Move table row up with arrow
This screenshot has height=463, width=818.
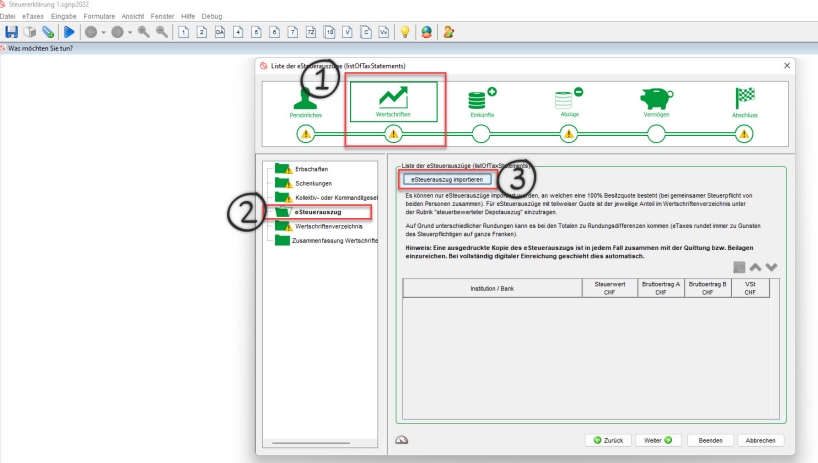point(755,267)
